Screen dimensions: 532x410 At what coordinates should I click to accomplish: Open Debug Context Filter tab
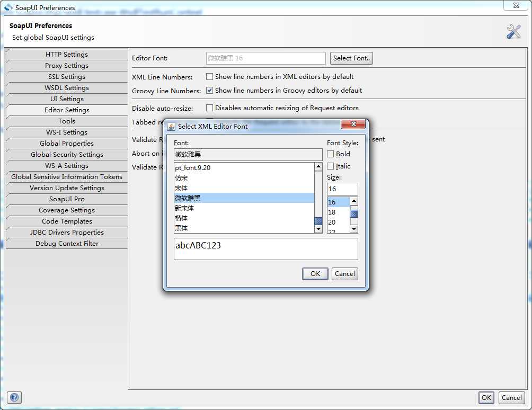(67, 244)
